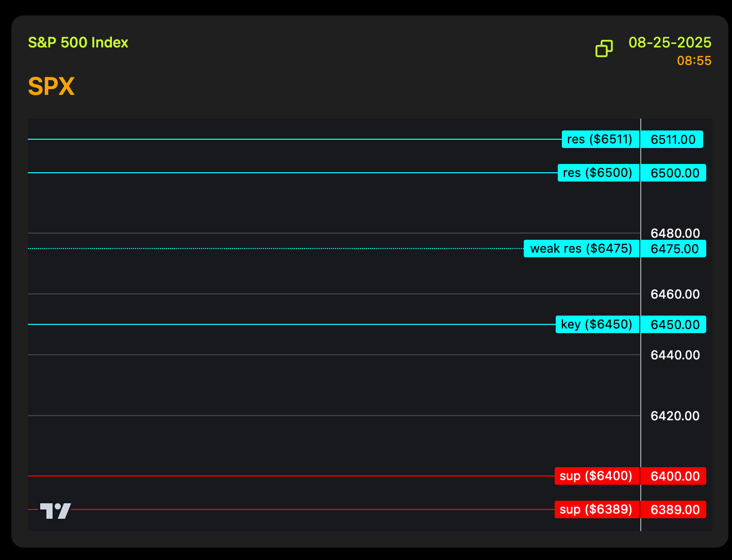Click the overlapping squares pop-out icon

pyautogui.click(x=604, y=48)
